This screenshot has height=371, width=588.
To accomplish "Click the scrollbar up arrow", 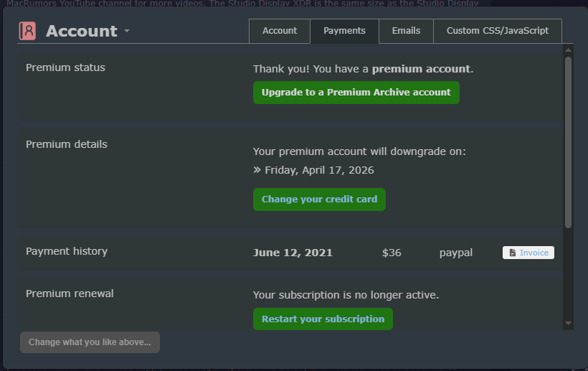I will click(x=569, y=50).
